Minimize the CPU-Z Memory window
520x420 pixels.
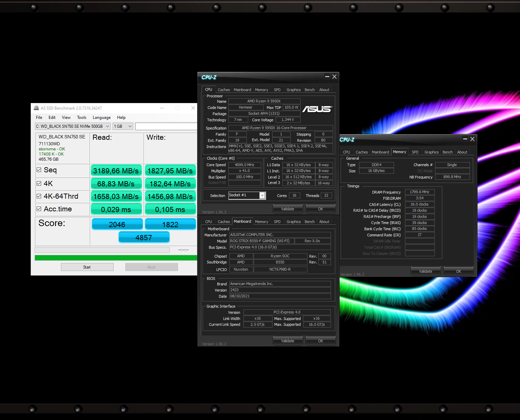click(x=465, y=139)
